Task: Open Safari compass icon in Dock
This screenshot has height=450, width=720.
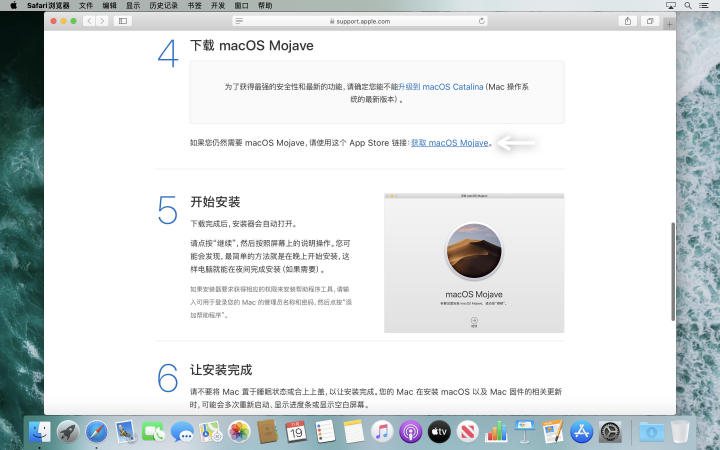Action: click(x=96, y=432)
